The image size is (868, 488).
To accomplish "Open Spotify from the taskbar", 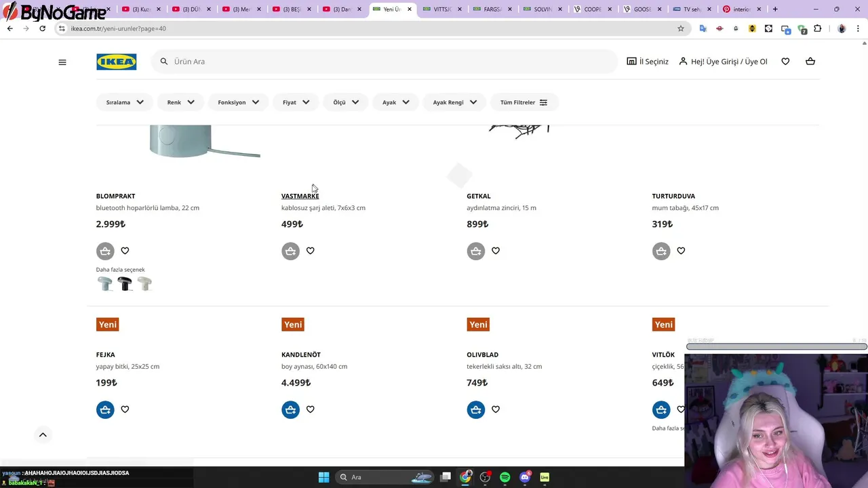I will [505, 477].
